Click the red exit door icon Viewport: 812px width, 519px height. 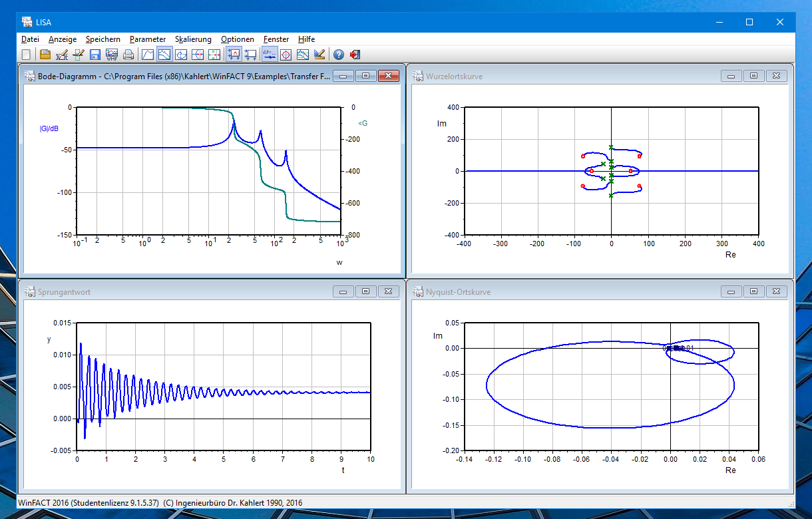355,55
